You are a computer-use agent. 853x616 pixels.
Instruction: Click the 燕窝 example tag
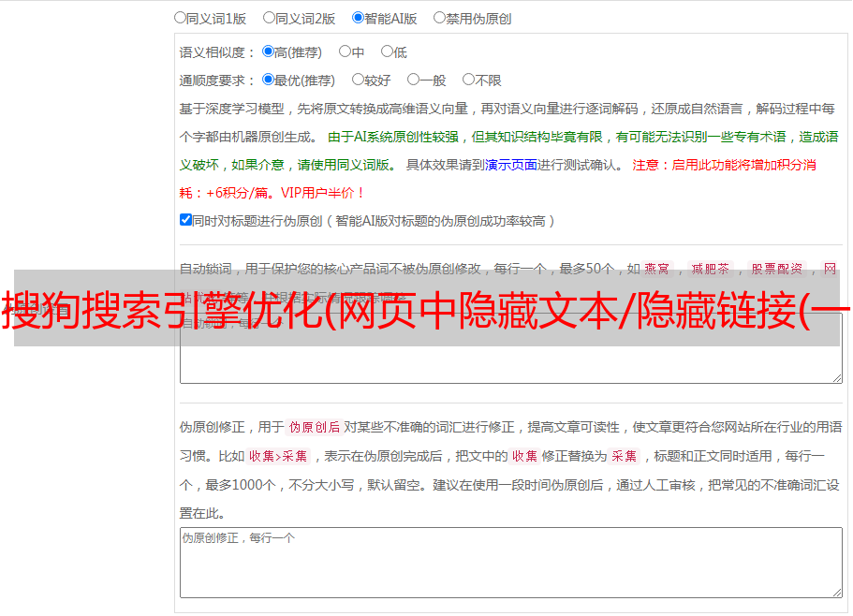pos(656,269)
